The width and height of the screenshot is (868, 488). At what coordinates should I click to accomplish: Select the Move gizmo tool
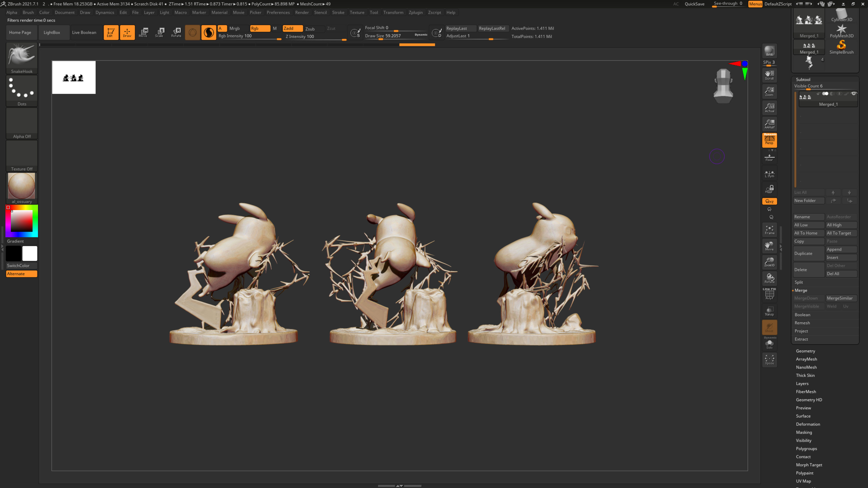point(144,32)
